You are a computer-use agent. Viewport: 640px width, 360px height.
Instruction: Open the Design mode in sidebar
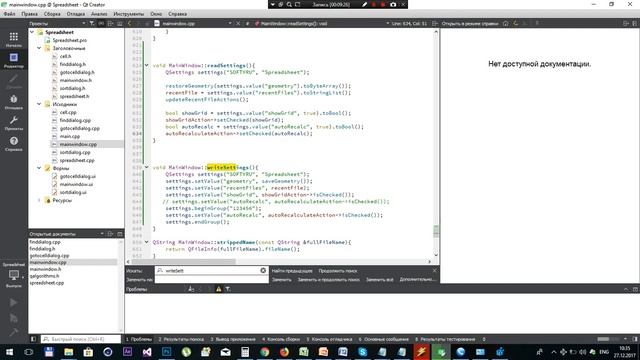pyautogui.click(x=13, y=81)
